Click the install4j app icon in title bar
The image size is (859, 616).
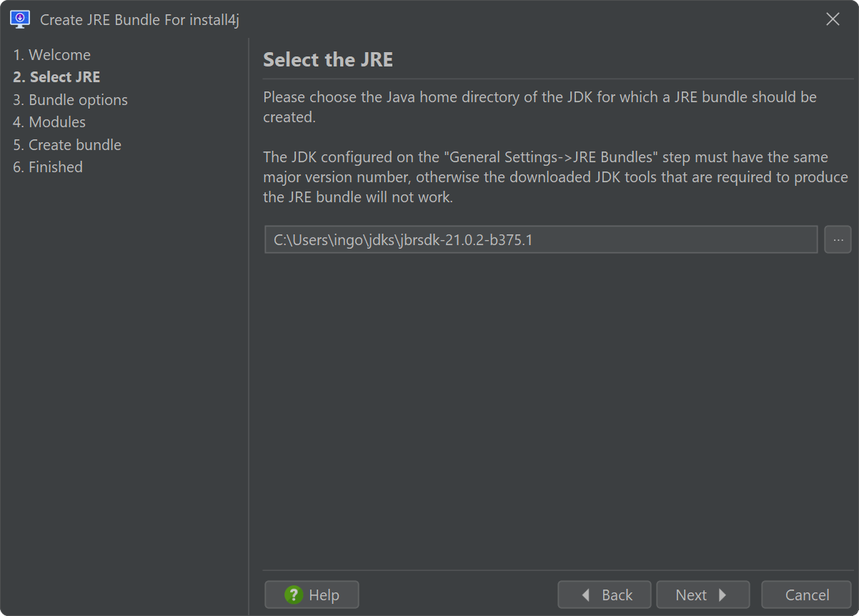tap(20, 19)
